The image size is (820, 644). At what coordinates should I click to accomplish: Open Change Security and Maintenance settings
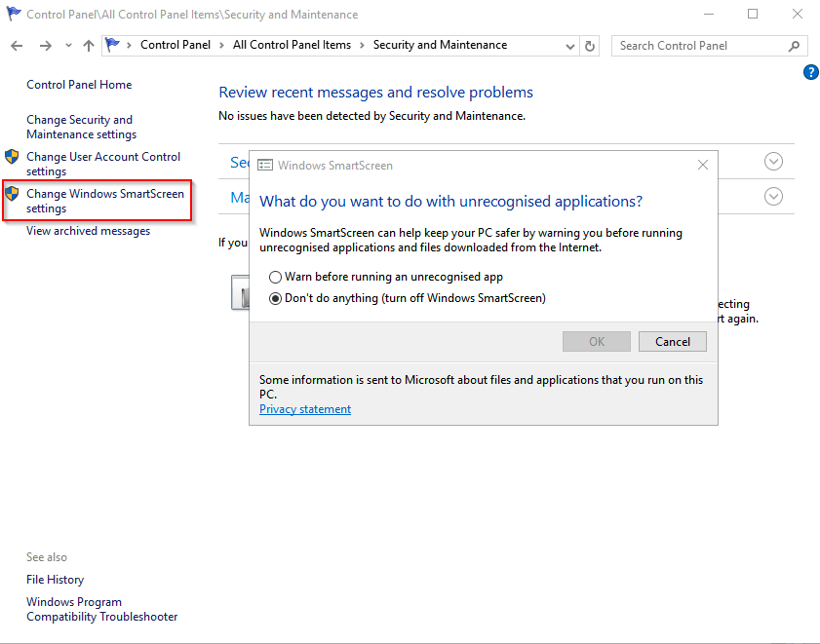(81, 127)
